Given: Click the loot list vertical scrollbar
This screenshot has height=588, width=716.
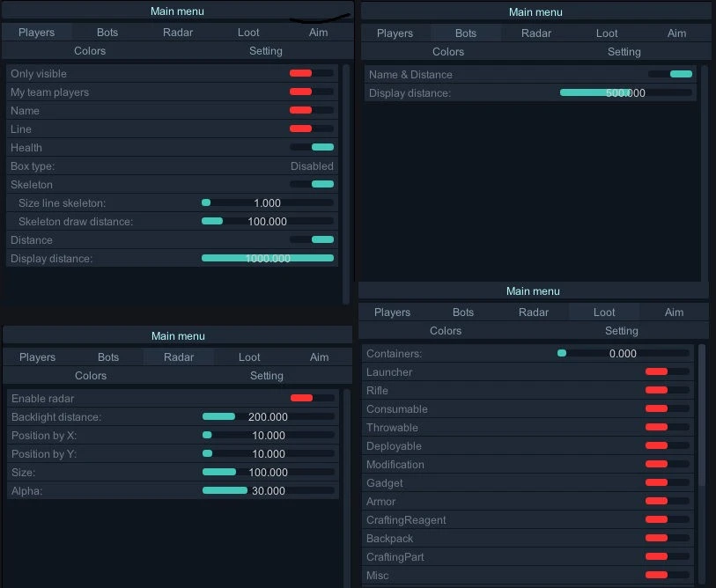Looking at the screenshot, I should (702, 414).
